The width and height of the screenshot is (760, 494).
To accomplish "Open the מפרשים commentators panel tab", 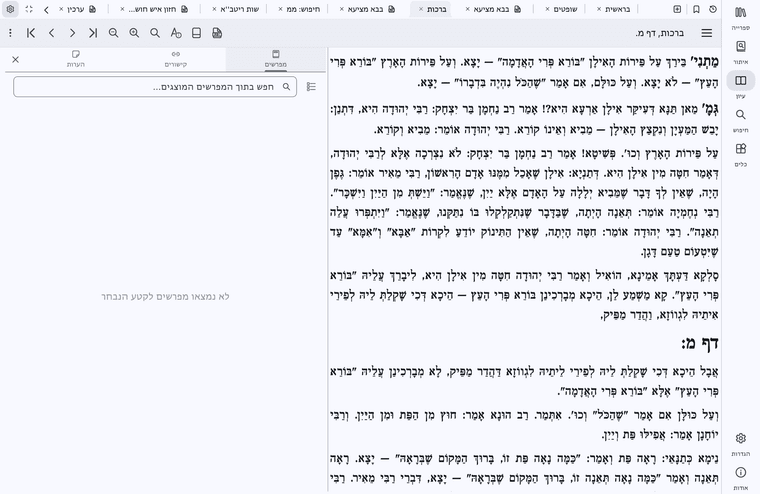I will pyautogui.click(x=276, y=59).
